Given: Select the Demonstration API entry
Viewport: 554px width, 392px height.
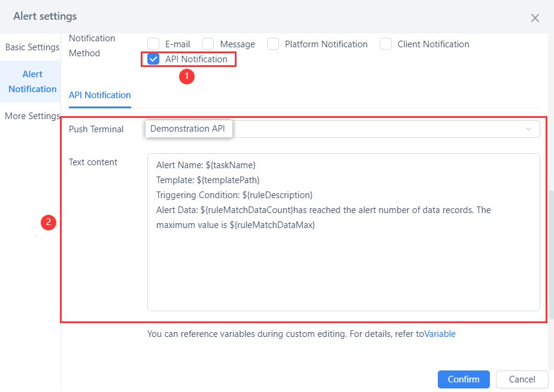Looking at the screenshot, I should (x=189, y=128).
